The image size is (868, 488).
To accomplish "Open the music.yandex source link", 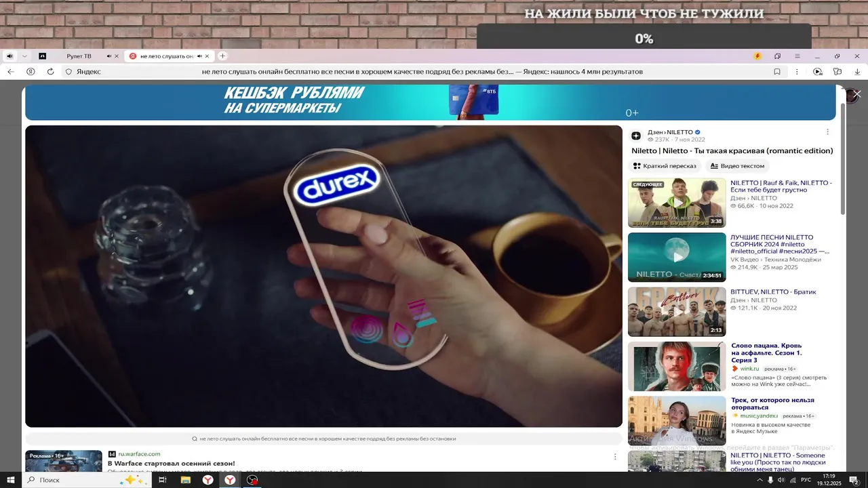I will click(x=759, y=416).
